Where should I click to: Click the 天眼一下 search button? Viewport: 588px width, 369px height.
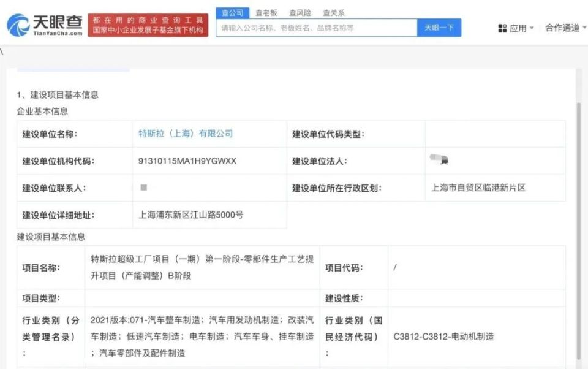pyautogui.click(x=439, y=28)
